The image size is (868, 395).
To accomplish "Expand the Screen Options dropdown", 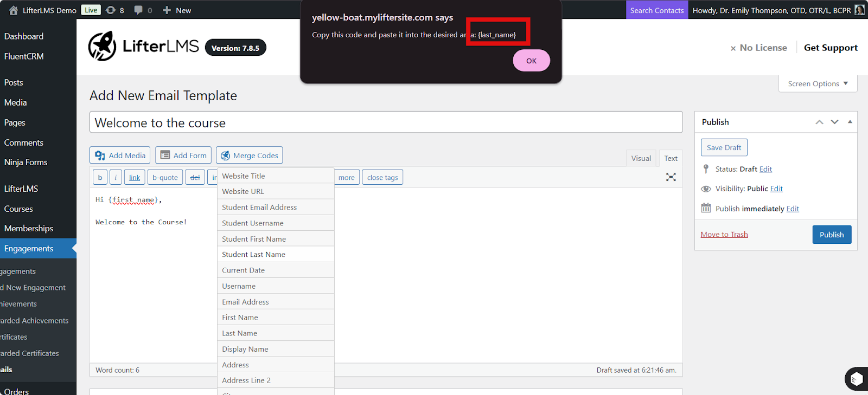I will (x=818, y=84).
